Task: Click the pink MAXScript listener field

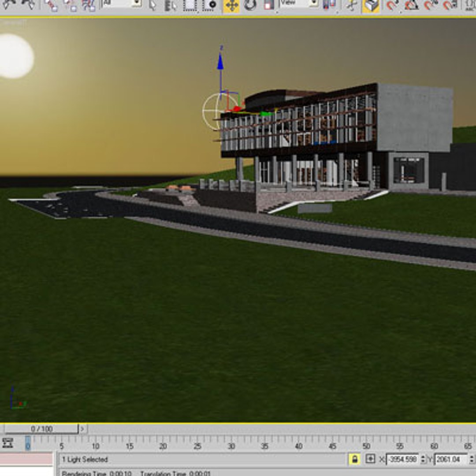Action: click(x=26, y=458)
